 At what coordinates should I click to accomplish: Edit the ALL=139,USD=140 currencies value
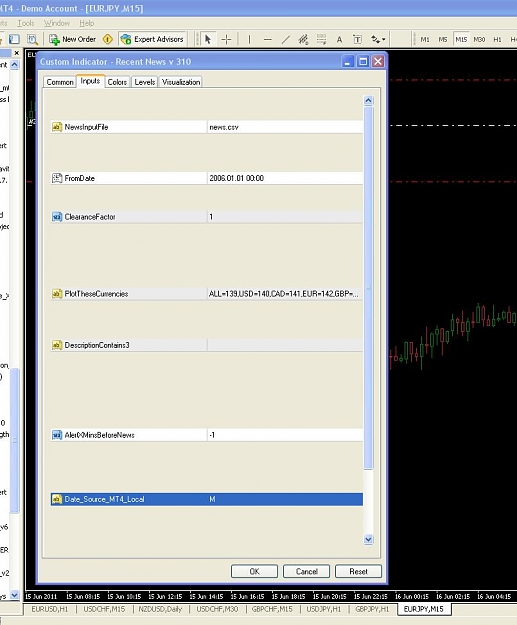click(285, 294)
